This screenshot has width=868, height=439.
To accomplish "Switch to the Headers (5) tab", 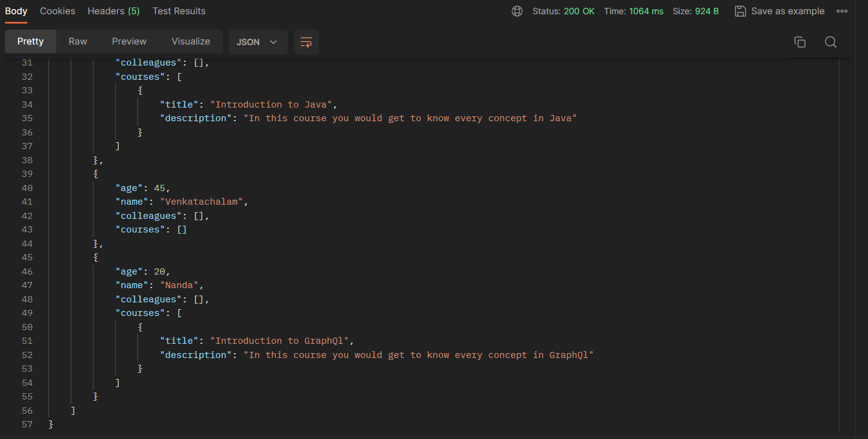I will point(113,11).
